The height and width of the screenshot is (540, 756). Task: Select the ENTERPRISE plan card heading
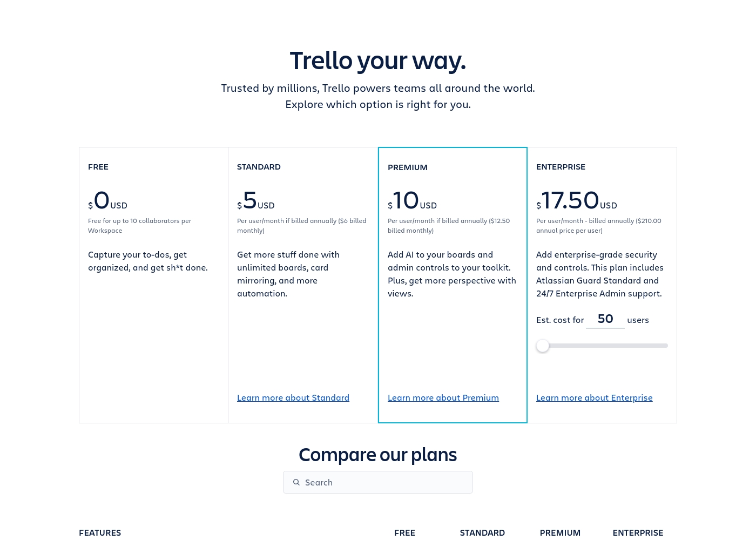[x=561, y=167]
